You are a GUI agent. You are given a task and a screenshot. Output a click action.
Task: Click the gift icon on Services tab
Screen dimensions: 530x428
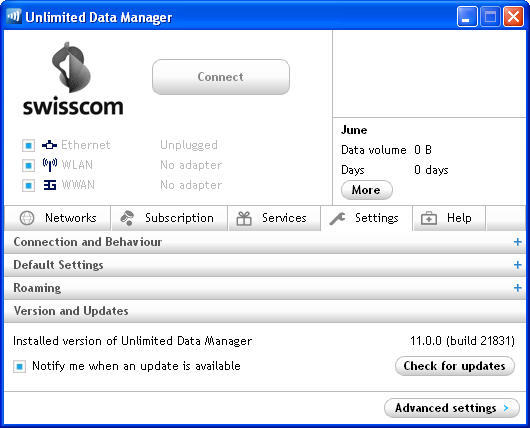(x=244, y=218)
